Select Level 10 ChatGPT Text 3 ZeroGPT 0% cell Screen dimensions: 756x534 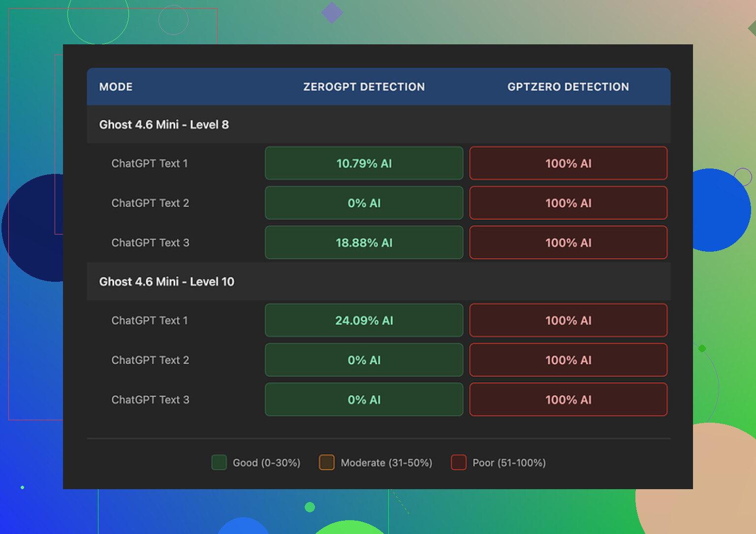pos(364,400)
